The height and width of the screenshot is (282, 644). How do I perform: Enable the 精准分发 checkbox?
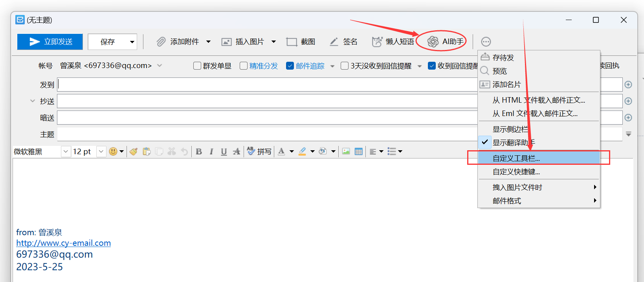pyautogui.click(x=244, y=66)
